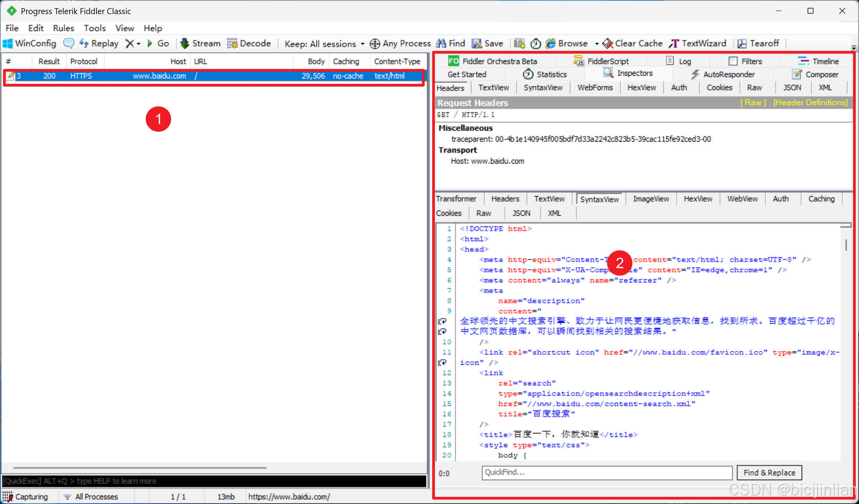Click the timer stopwatch toolbar icon
The image size is (859, 504).
click(536, 44)
